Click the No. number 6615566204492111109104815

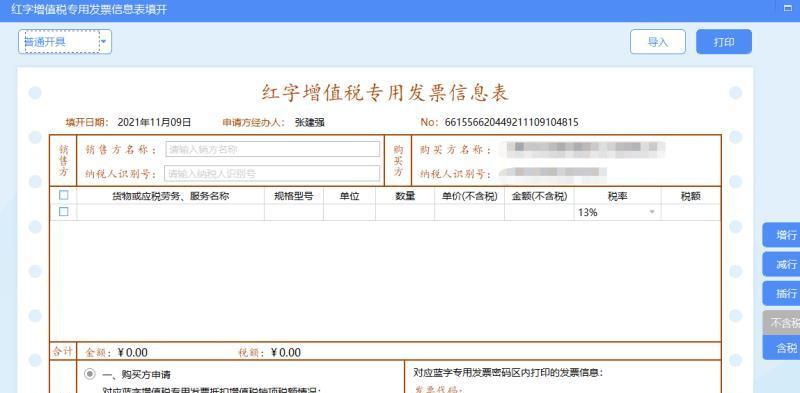click(512, 122)
